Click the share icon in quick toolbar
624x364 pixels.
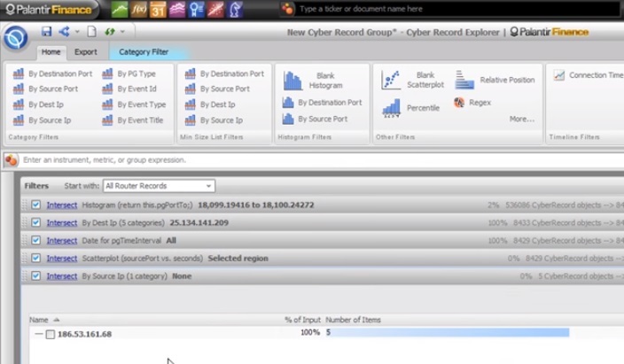[64, 31]
